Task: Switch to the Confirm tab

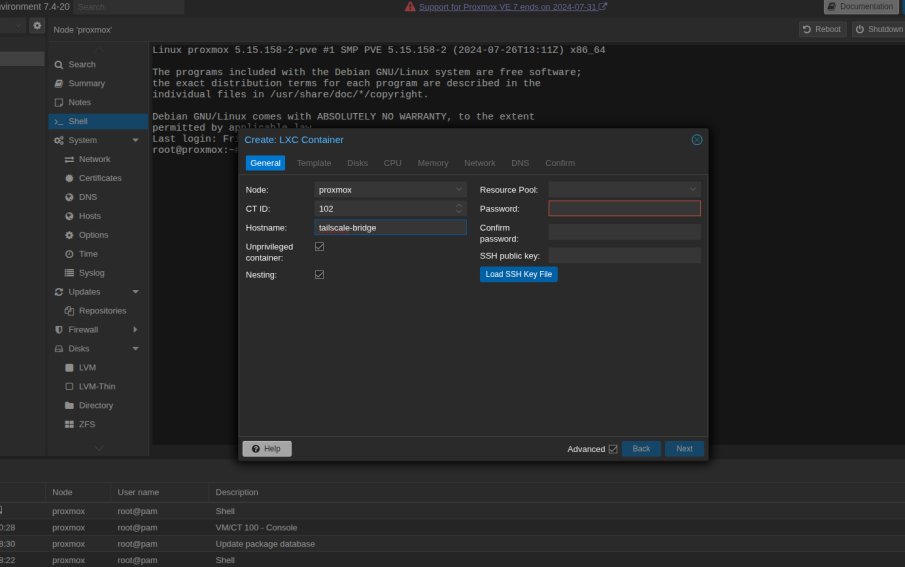Action: 560,163
